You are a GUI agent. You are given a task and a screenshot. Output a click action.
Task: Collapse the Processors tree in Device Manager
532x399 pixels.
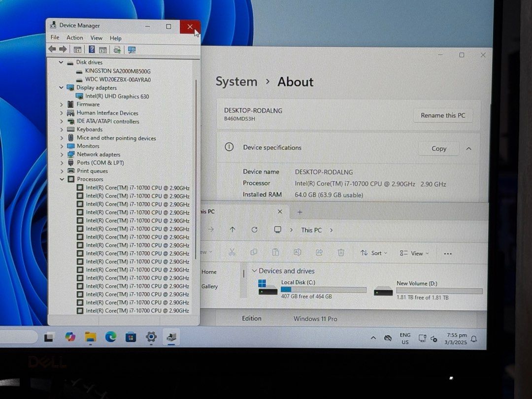tap(61, 179)
